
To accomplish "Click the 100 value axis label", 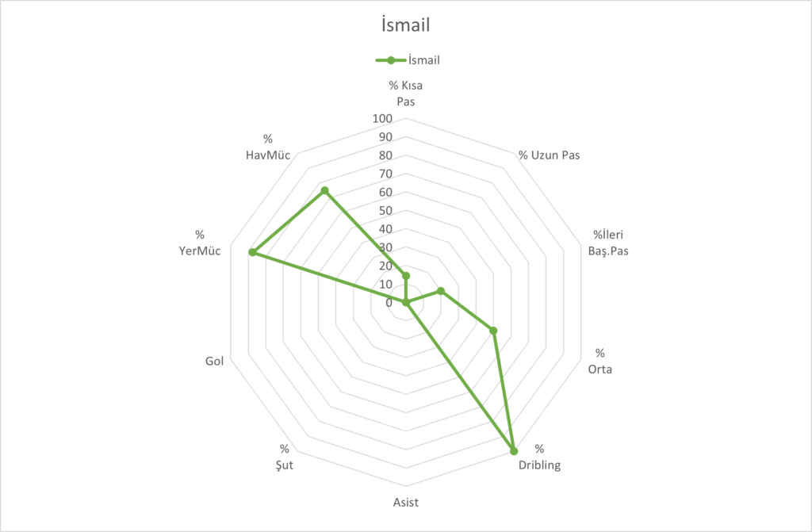I will [381, 119].
